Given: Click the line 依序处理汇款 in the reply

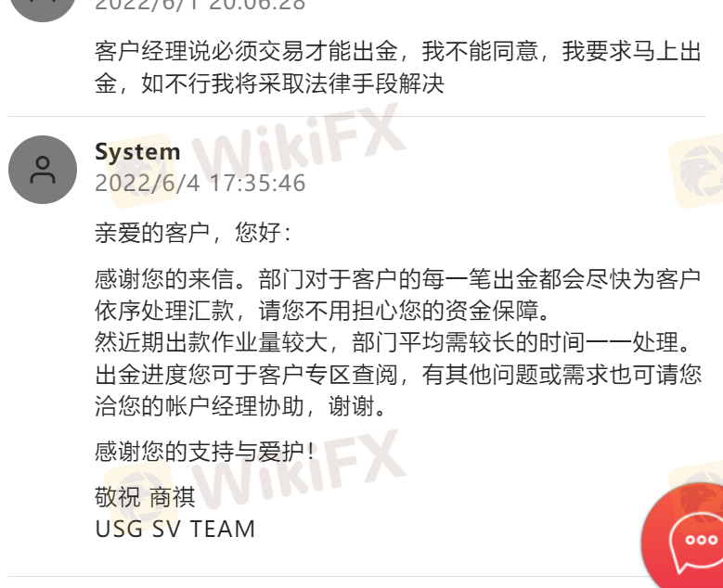Looking at the screenshot, I should (x=322, y=311).
